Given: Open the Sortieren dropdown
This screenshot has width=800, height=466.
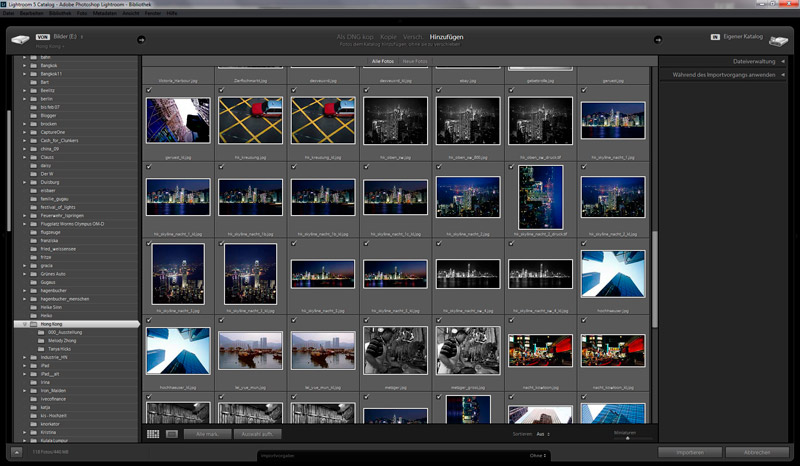Looking at the screenshot, I should [541, 434].
